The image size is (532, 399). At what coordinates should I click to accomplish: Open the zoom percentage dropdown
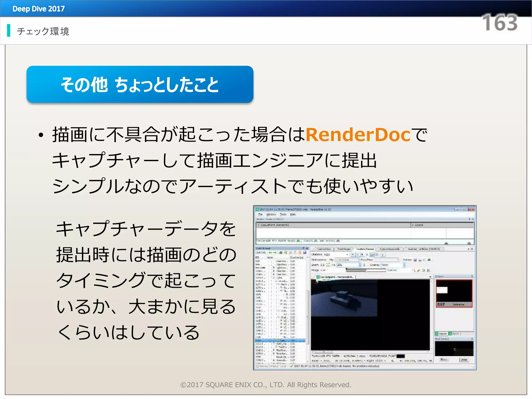[360, 265]
